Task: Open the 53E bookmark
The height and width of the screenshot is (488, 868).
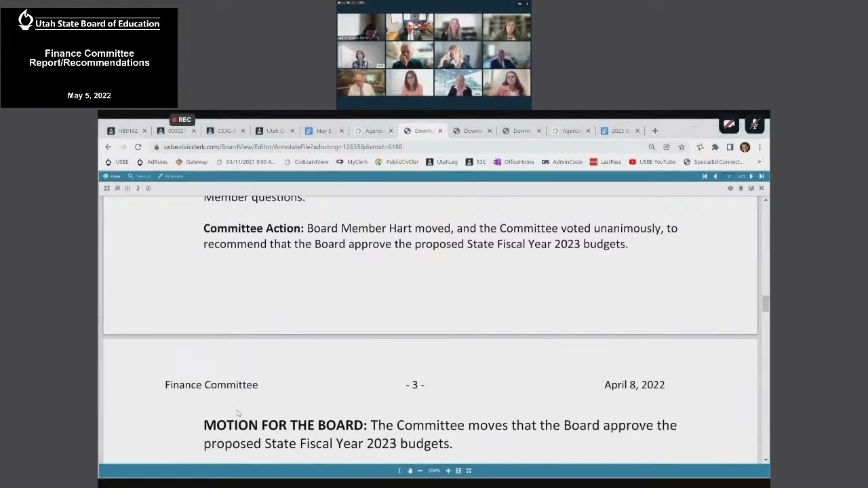Action: tap(475, 162)
